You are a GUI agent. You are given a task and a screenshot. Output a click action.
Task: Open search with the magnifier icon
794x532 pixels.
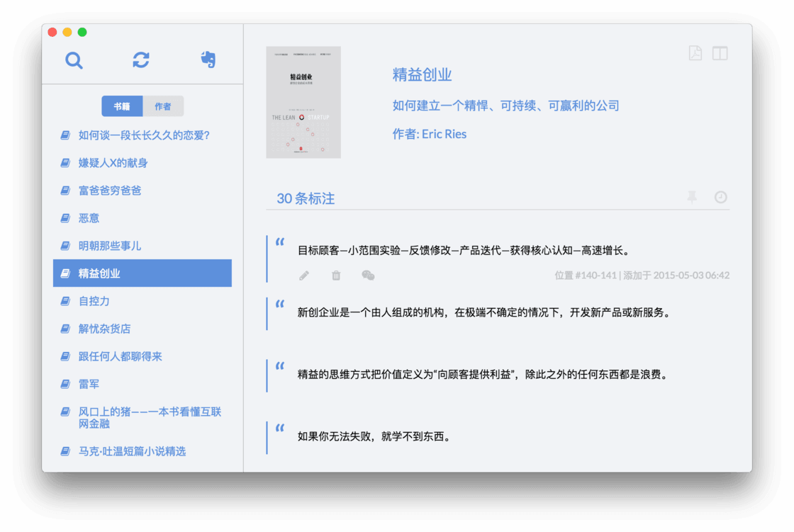point(74,60)
